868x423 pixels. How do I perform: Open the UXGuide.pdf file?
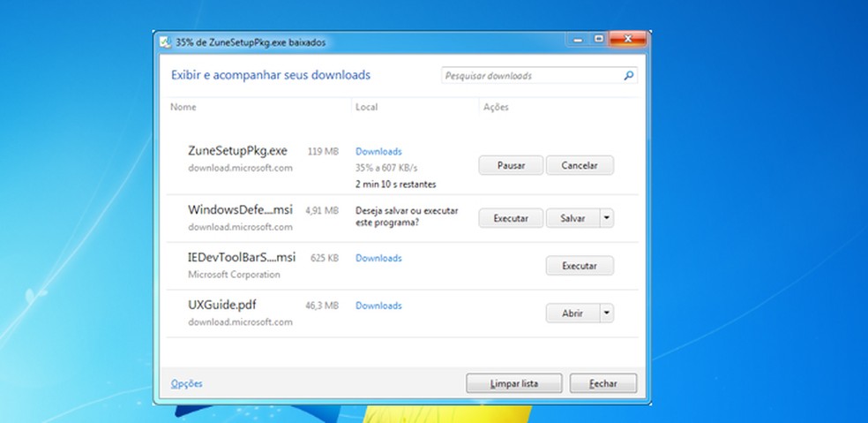[x=573, y=313]
